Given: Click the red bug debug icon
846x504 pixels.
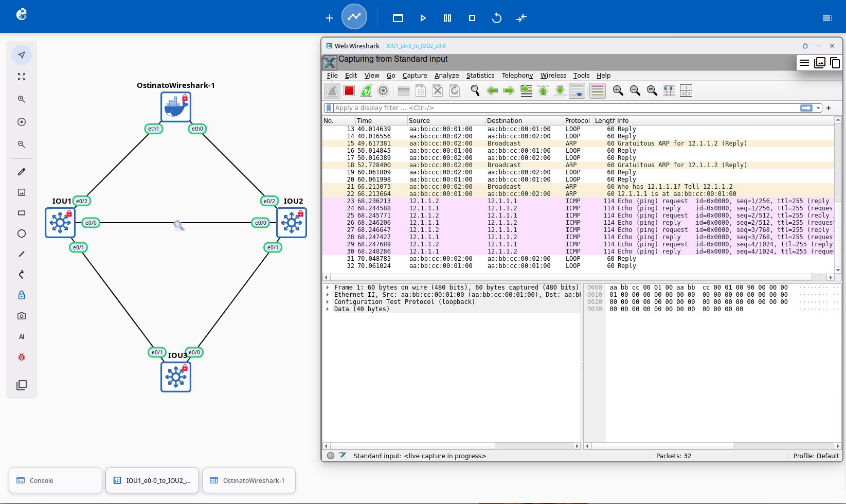Looking at the screenshot, I should click(22, 357).
